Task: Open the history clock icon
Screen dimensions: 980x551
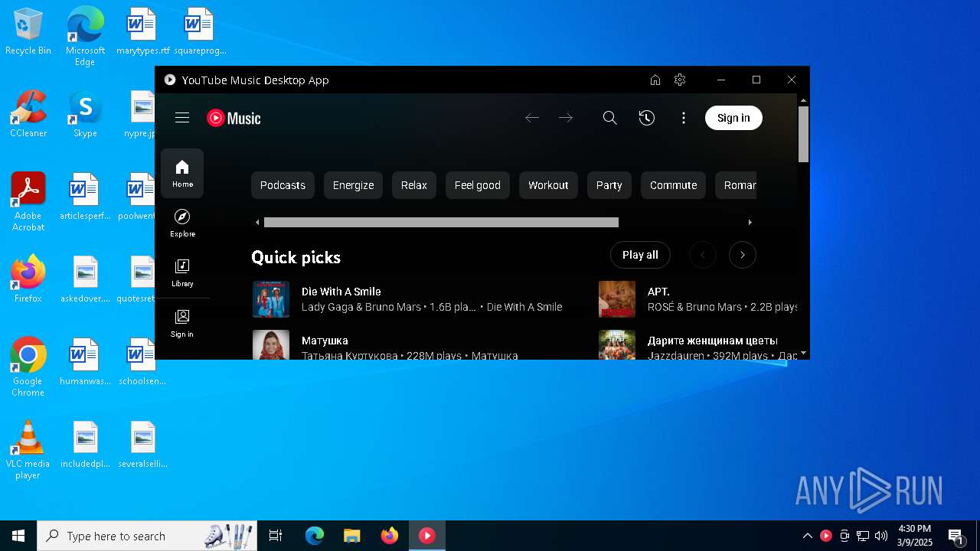Action: click(x=647, y=118)
